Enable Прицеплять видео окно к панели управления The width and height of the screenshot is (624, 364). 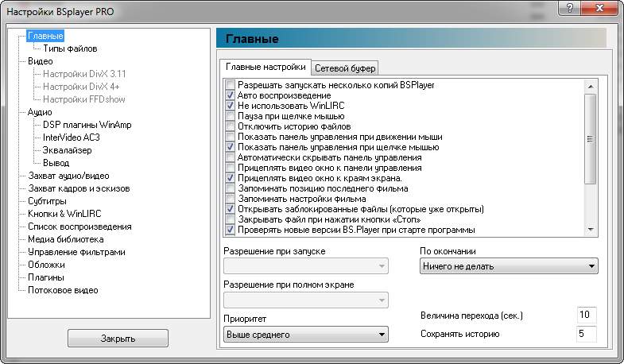(230, 168)
